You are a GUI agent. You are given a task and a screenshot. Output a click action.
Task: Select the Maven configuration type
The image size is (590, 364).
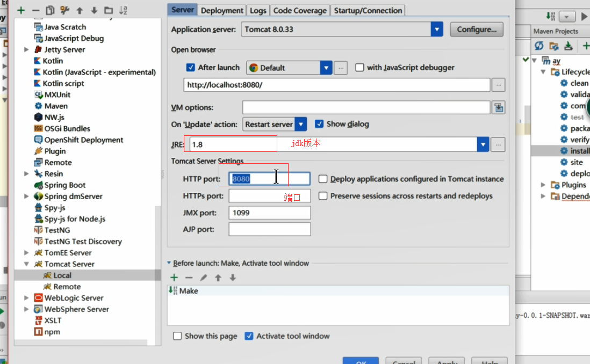coord(56,106)
